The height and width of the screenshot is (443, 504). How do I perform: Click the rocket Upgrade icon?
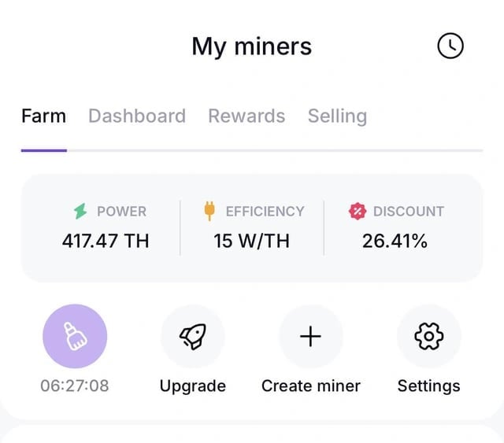(x=193, y=337)
